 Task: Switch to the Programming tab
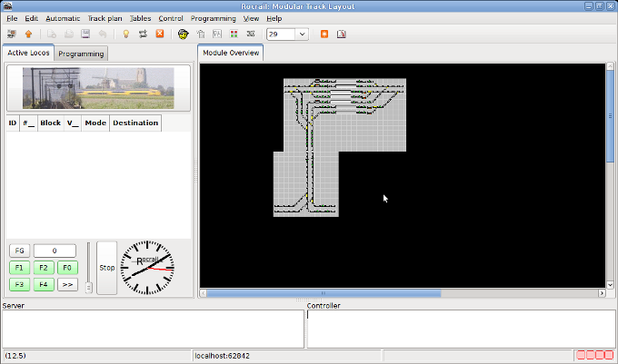point(82,54)
